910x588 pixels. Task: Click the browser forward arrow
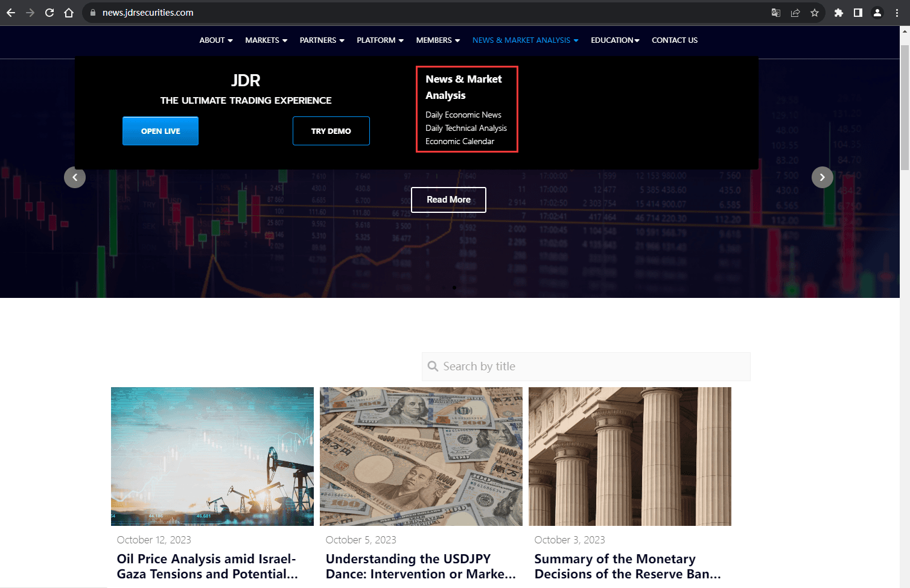click(30, 13)
